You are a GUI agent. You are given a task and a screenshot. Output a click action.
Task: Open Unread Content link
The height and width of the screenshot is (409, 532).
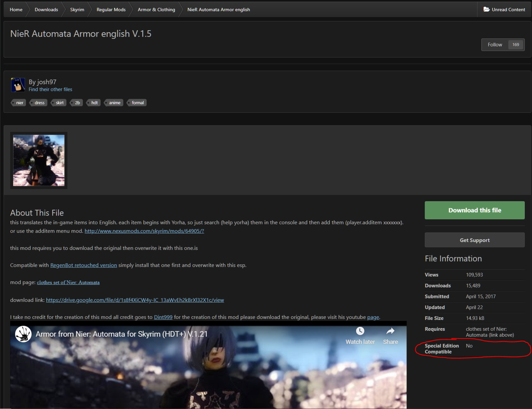[x=504, y=9]
